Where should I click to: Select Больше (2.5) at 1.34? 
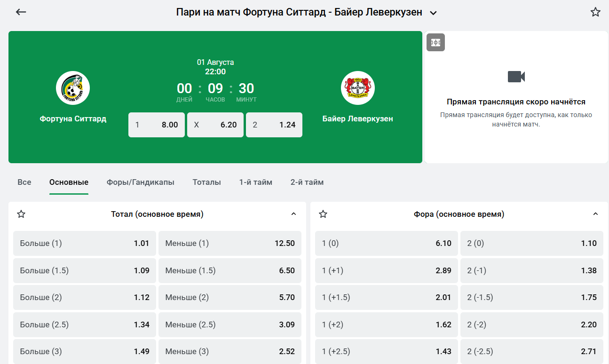(x=85, y=324)
